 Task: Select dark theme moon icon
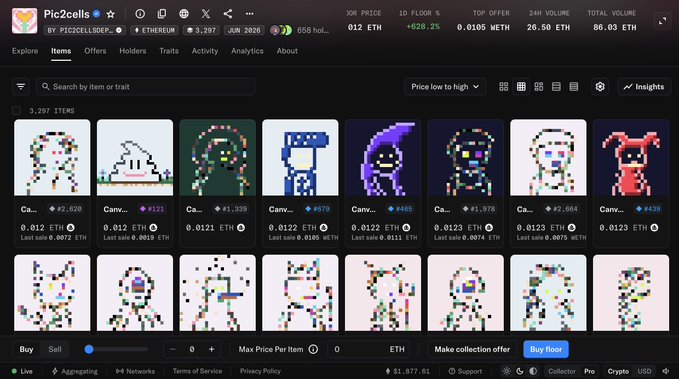520,371
